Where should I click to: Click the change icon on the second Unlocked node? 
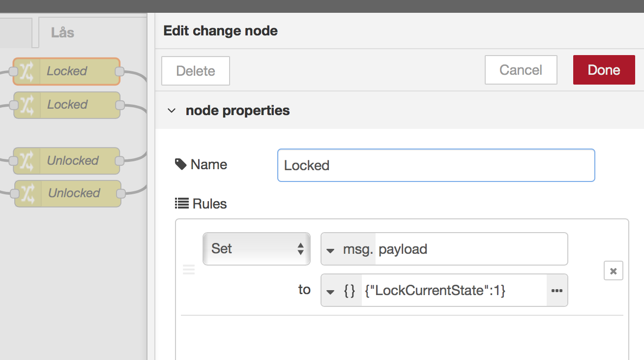pyautogui.click(x=28, y=193)
